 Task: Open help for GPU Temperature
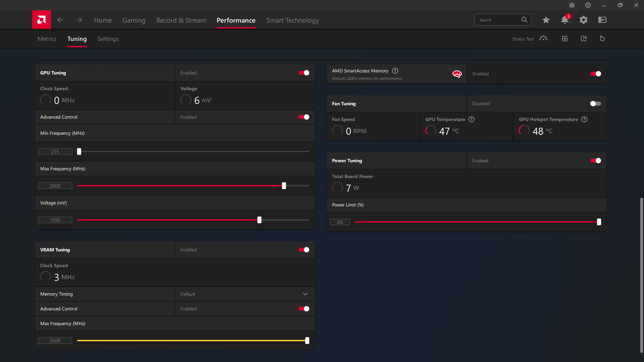(472, 119)
